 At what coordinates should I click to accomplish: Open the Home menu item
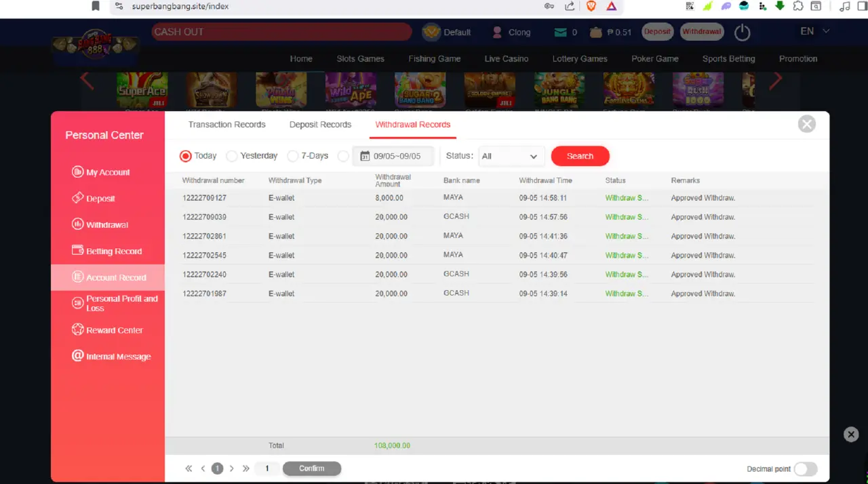(x=301, y=58)
